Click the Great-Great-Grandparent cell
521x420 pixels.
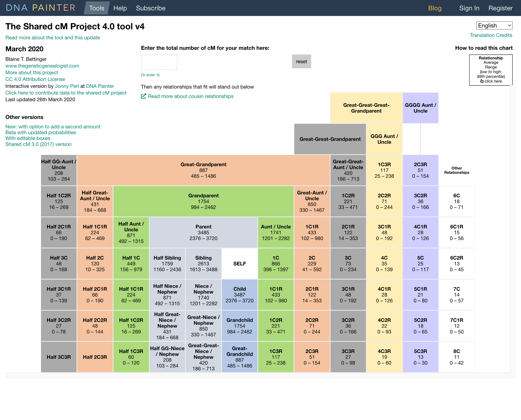330,139
